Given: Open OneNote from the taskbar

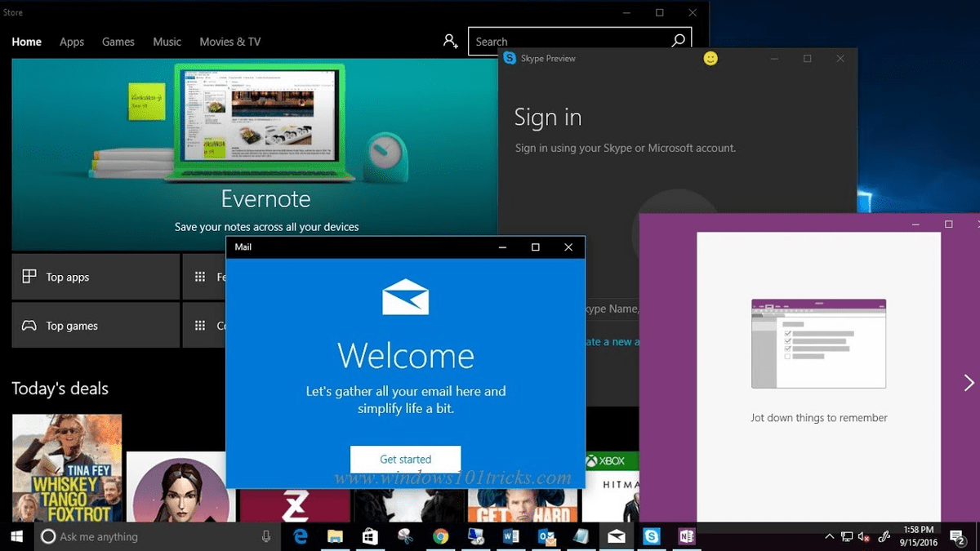Looking at the screenshot, I should coord(686,536).
